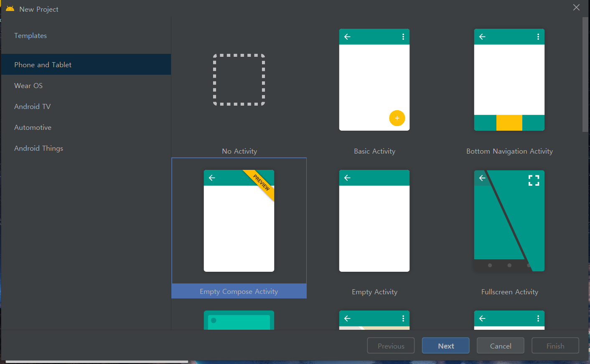Select the partially visible bottom-middle map-style template

point(374,320)
